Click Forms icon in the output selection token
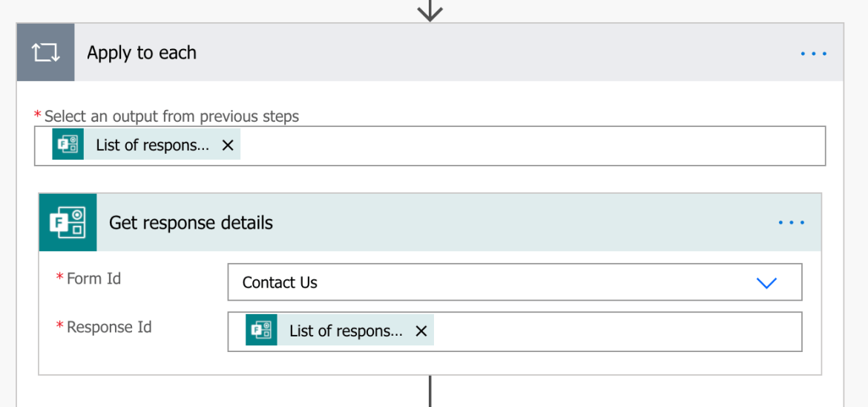The height and width of the screenshot is (407, 868). tap(68, 145)
